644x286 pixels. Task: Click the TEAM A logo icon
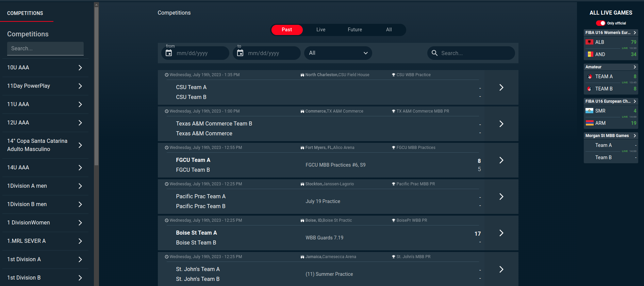[x=590, y=77]
